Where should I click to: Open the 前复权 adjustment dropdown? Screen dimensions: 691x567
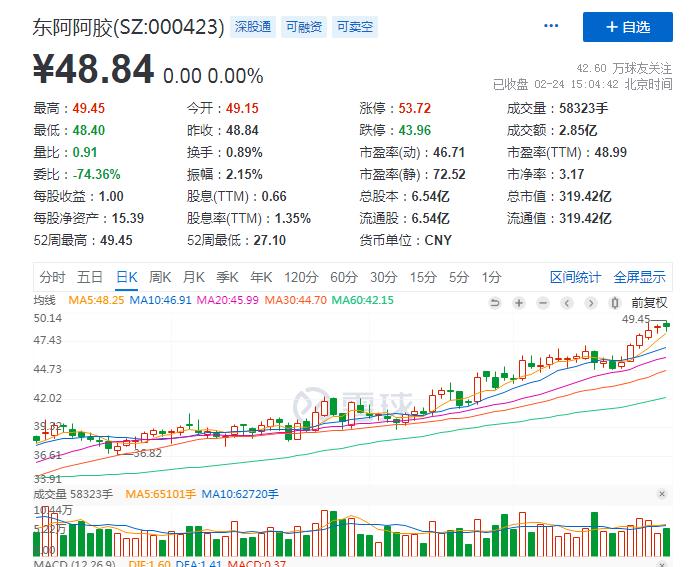pyautogui.click(x=649, y=303)
